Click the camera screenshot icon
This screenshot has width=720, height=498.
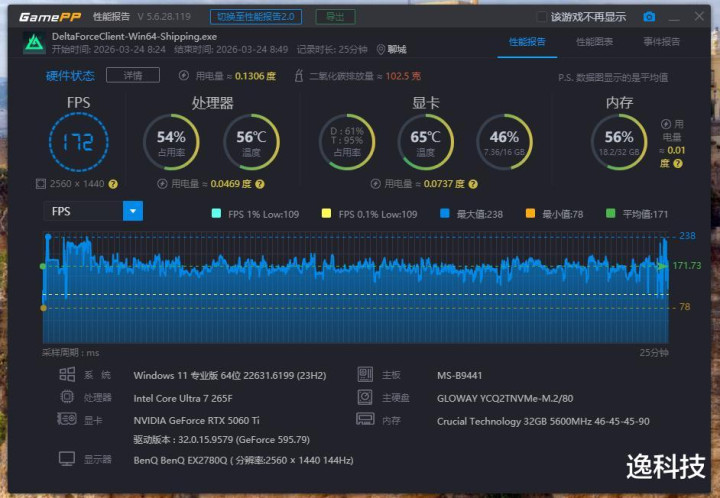649,17
